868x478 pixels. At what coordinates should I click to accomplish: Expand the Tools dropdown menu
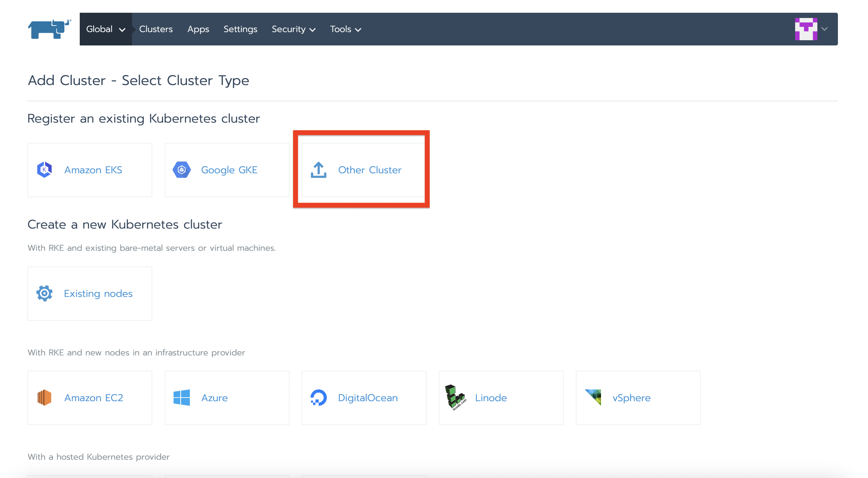click(345, 29)
